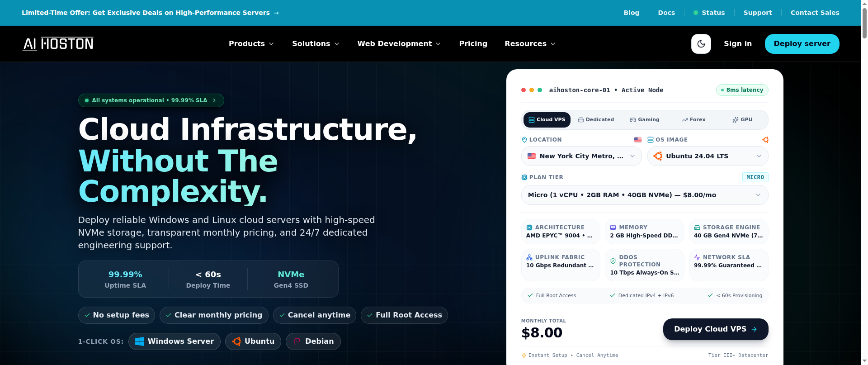Screen dimensions: 868x365
Task: Click the Deploy server button
Action: 802,44
